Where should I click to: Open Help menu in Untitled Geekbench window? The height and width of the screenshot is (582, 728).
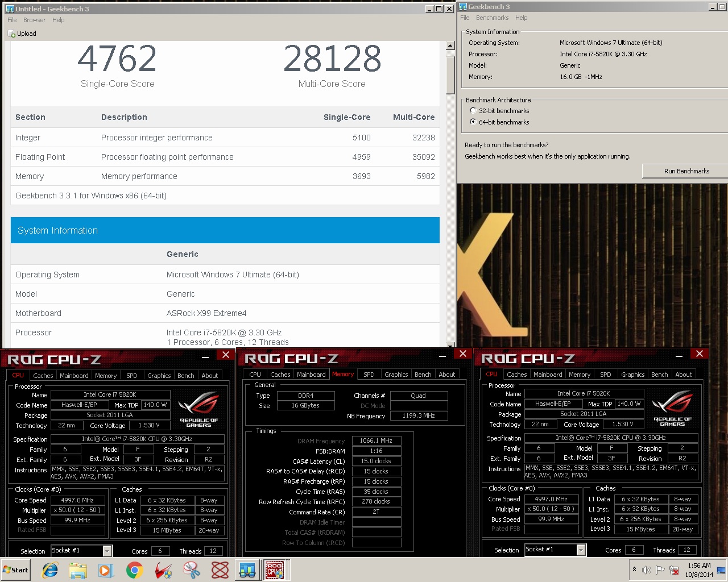[x=59, y=20]
